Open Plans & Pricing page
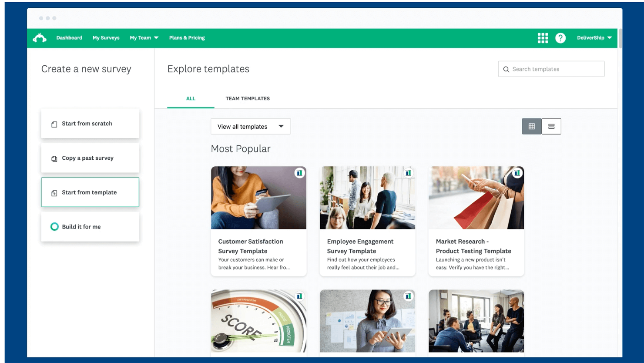Viewport: 644px width, 363px height. coord(187,38)
